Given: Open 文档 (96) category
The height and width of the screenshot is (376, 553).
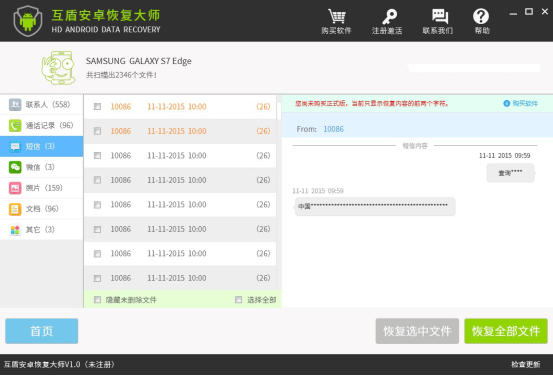Looking at the screenshot, I should pyautogui.click(x=42, y=209).
